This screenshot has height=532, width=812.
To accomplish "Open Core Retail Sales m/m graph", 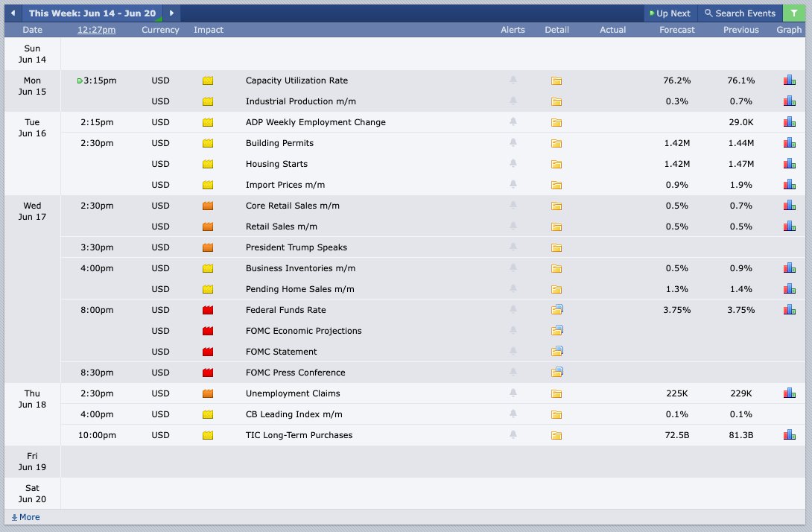I will [789, 205].
